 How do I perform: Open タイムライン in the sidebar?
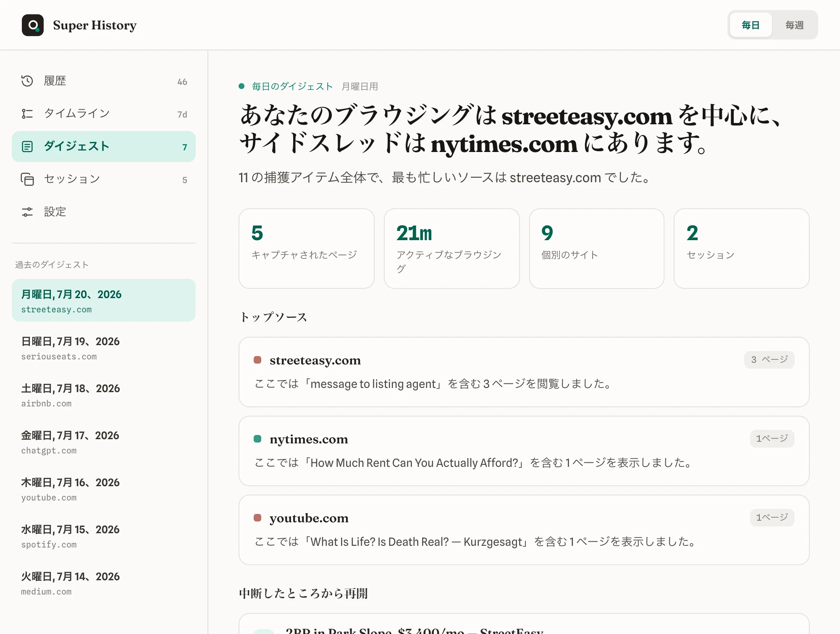[104, 114]
